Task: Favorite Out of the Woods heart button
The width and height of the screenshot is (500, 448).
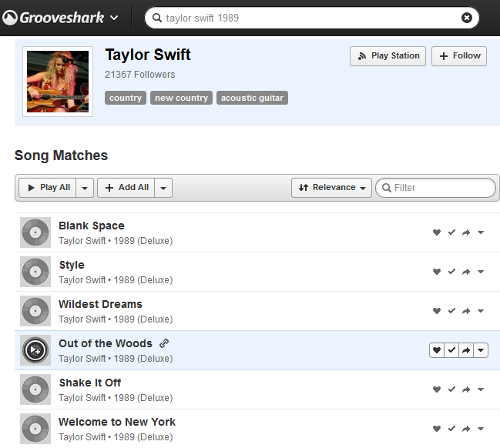Action: (437, 350)
